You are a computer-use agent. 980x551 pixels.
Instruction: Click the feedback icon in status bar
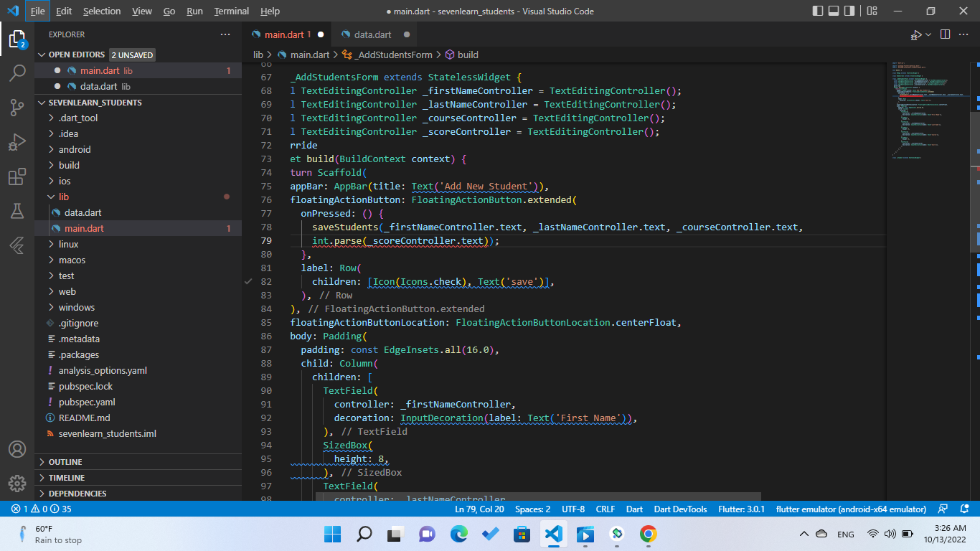click(944, 509)
